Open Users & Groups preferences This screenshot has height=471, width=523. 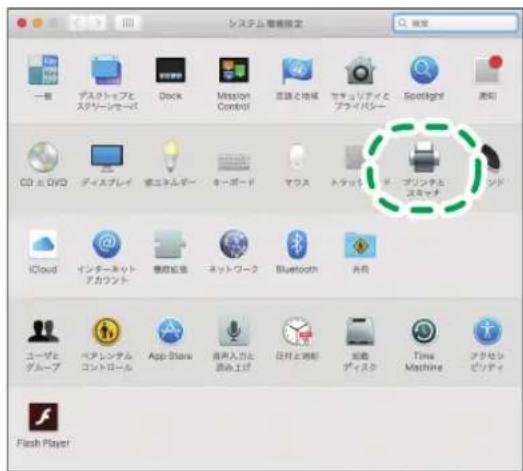click(x=43, y=331)
